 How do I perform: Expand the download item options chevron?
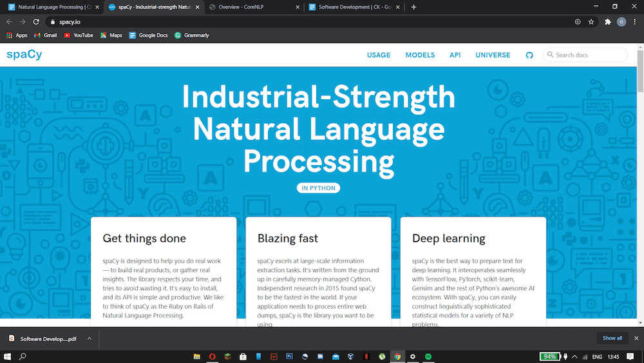89,338
